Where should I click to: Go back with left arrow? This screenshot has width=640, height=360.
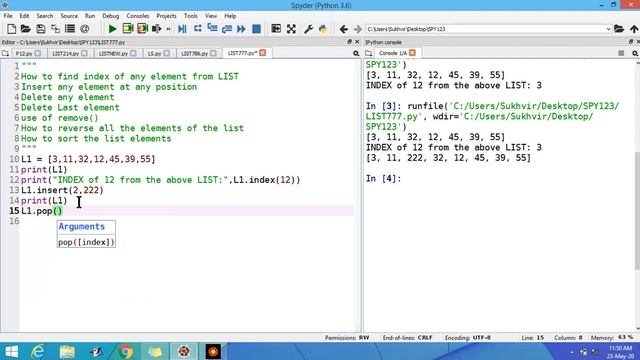344,29
